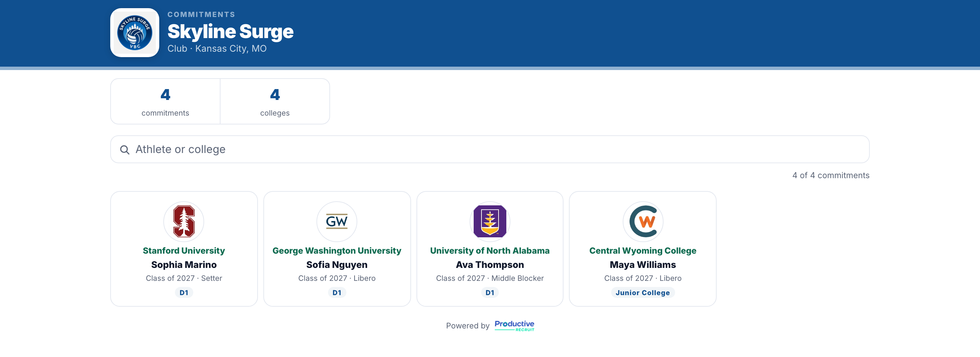Open the George Washington University link
The width and height of the screenshot is (980, 357).
pyautogui.click(x=337, y=251)
